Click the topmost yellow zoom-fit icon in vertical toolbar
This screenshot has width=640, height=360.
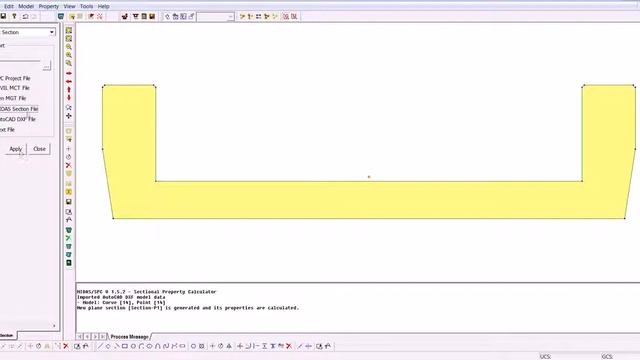(69, 31)
